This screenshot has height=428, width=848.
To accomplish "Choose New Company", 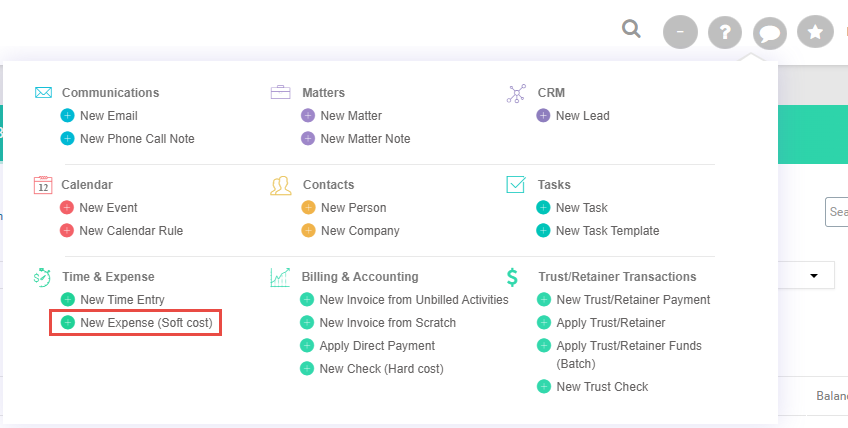I will [x=360, y=231].
